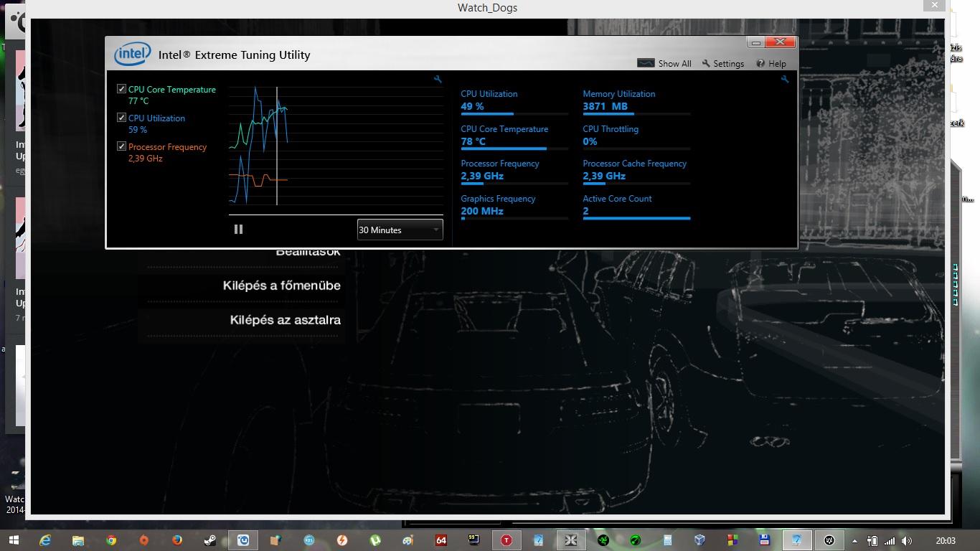
Task: Click the Intel logo in XTU window
Action: (133, 54)
